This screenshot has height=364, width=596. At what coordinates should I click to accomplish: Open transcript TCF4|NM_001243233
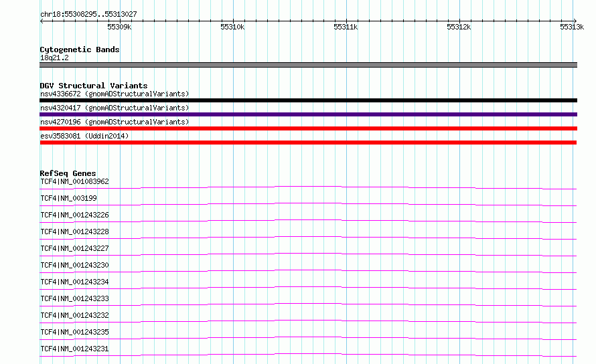74,298
